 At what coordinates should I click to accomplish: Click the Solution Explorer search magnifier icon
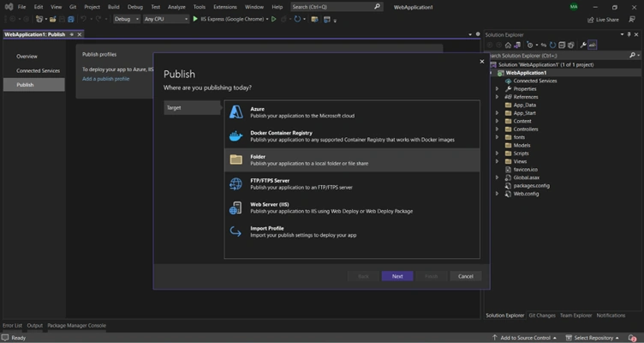[x=633, y=55]
